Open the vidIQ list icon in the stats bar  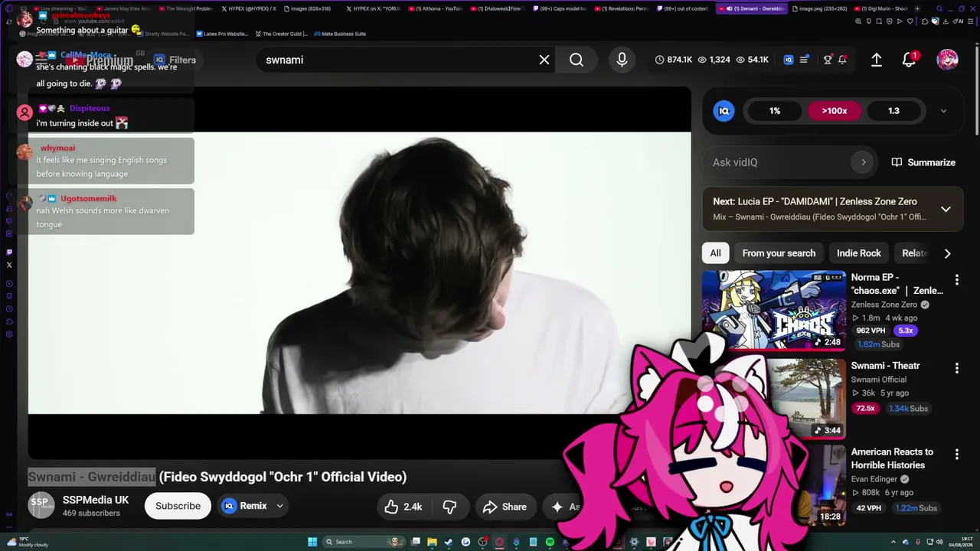click(x=804, y=60)
